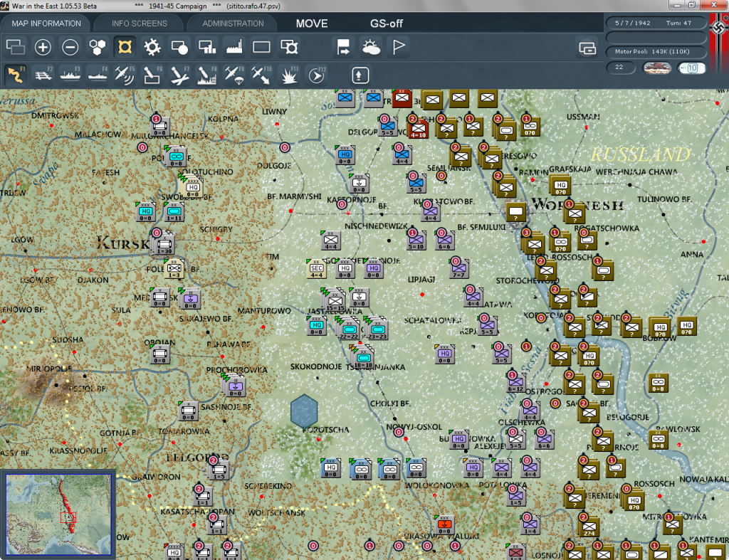Select the 15=15 infantry stack

(335, 301)
